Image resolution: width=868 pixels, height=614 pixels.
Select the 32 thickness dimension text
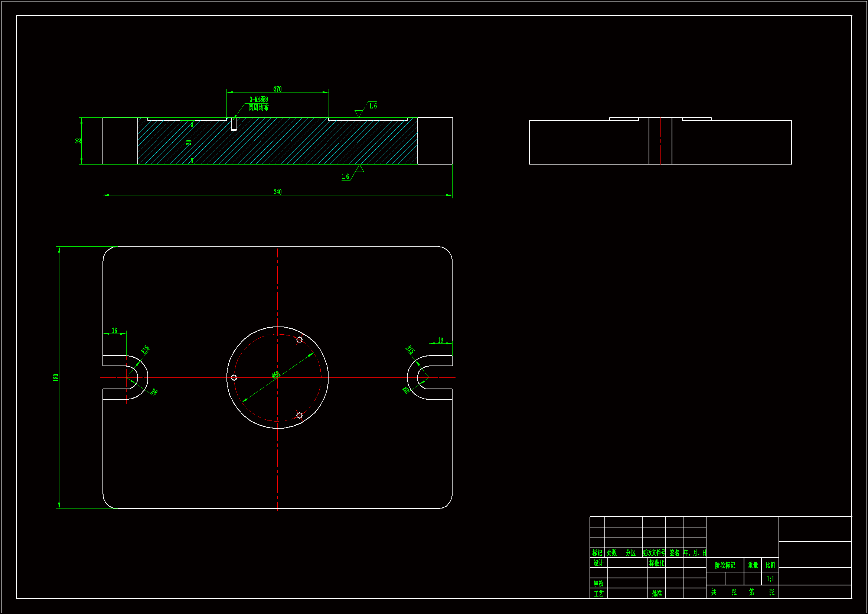click(x=78, y=141)
